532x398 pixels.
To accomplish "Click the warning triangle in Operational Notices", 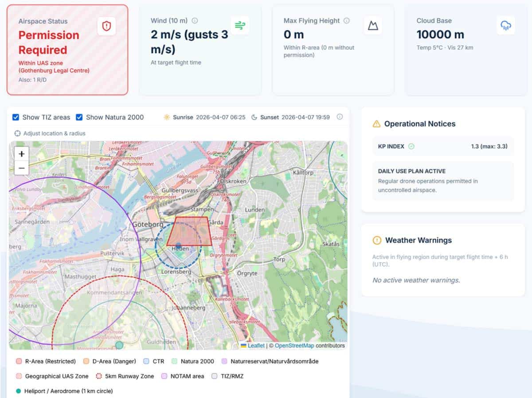I will point(376,124).
